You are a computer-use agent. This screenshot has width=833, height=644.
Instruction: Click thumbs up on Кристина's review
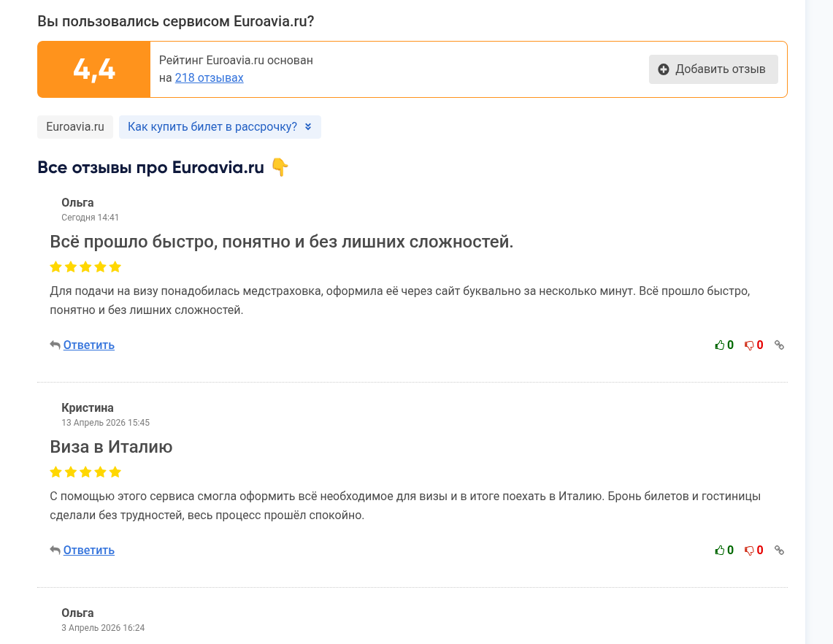coord(720,551)
